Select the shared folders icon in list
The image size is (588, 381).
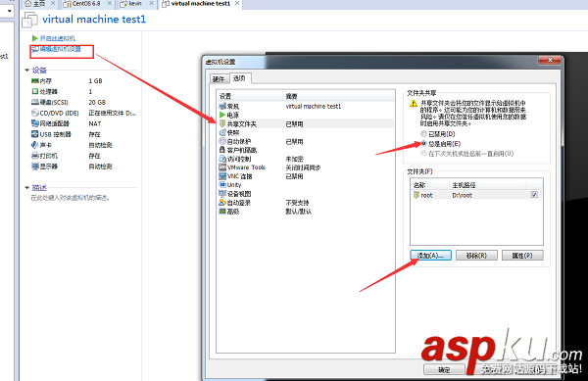[222, 123]
